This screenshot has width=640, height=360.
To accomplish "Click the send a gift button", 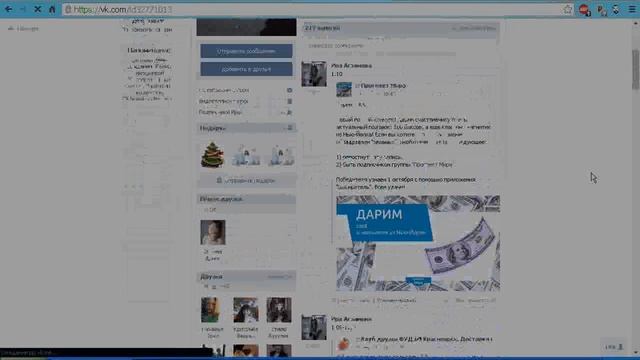I will point(246,180).
